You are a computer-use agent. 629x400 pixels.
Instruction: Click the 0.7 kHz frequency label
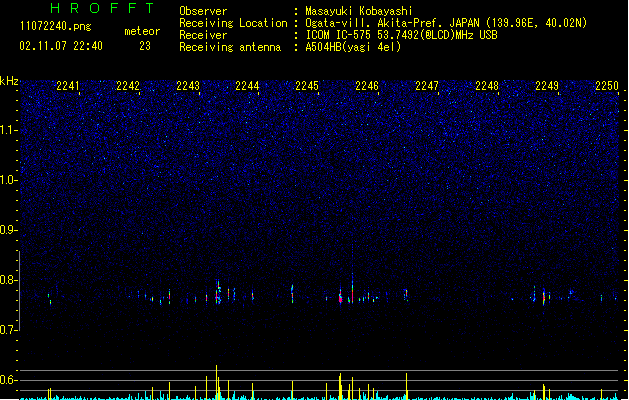[x=9, y=330]
